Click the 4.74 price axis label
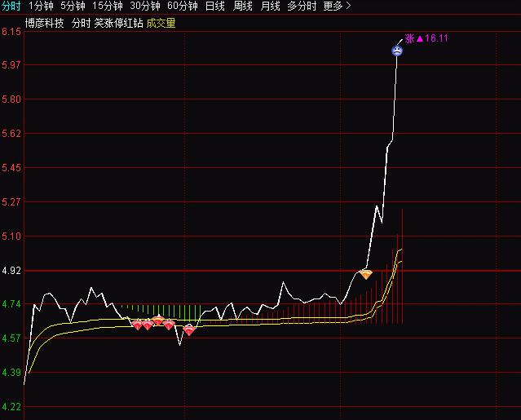The height and width of the screenshot is (420, 521). point(11,304)
